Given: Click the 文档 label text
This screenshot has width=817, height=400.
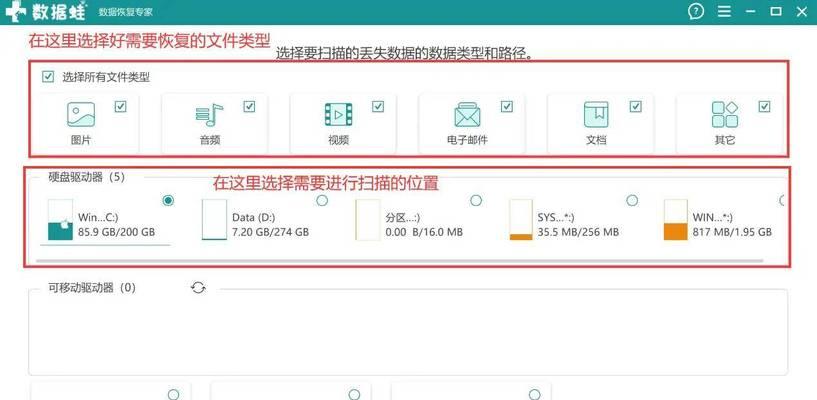Looking at the screenshot, I should coord(596,140).
